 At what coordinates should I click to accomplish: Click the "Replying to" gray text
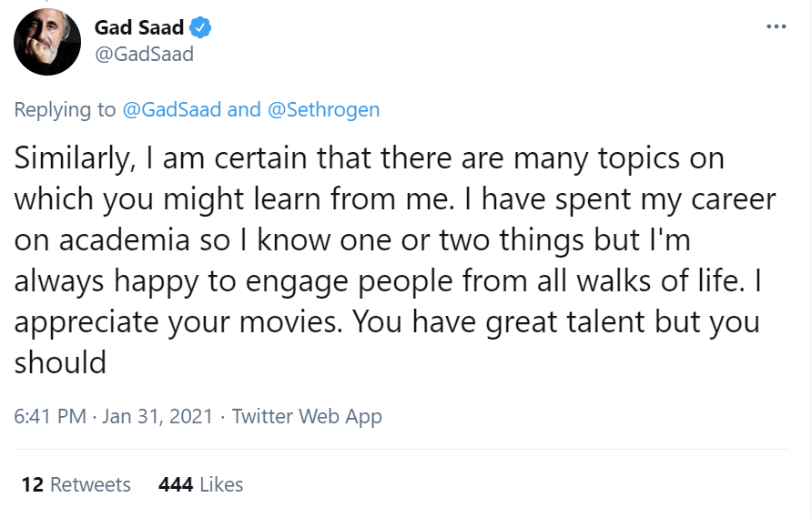pyautogui.click(x=65, y=110)
